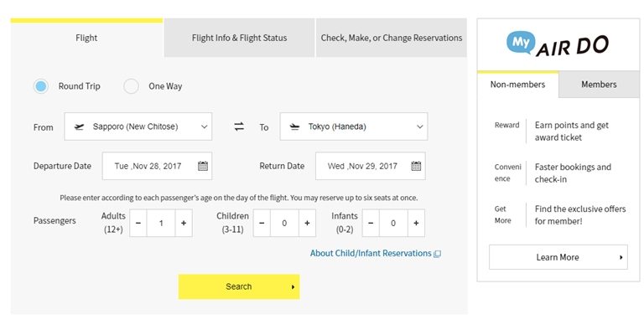Screen dimensions: 644x330
Task: Open Check, Make, or Change Reservations tab
Action: tap(392, 38)
